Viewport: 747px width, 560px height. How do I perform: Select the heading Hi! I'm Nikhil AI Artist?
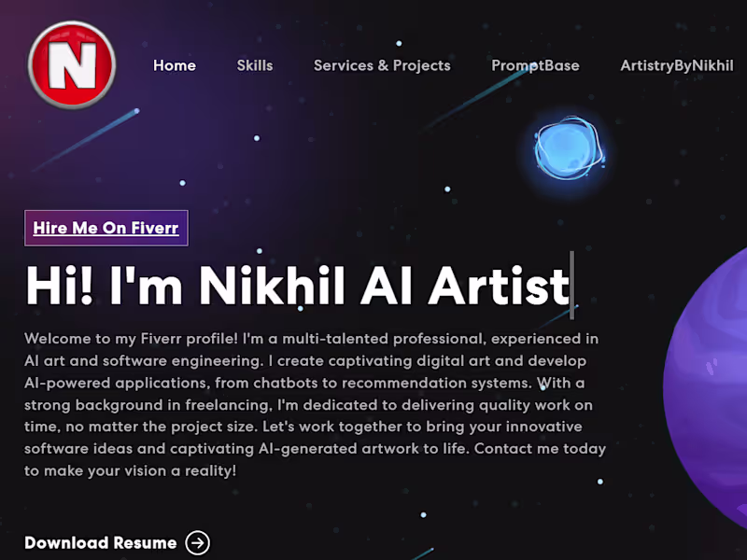(297, 287)
